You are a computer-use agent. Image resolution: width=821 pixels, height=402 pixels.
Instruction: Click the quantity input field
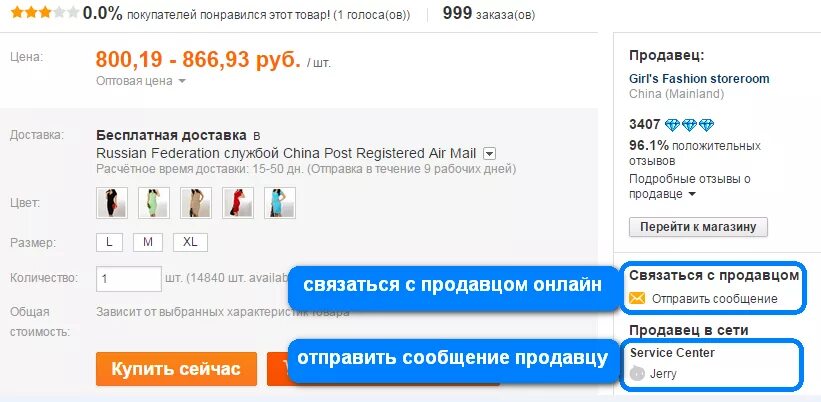[129, 278]
